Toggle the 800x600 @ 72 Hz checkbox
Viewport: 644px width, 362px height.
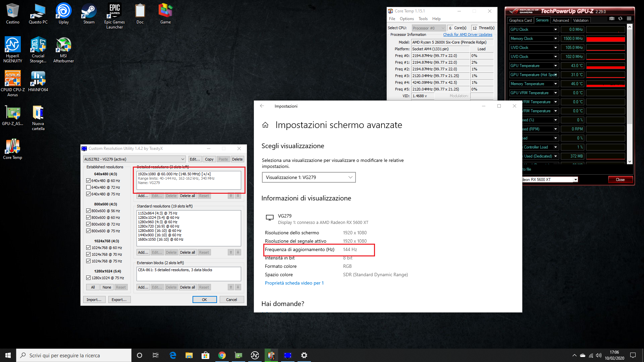(x=89, y=224)
